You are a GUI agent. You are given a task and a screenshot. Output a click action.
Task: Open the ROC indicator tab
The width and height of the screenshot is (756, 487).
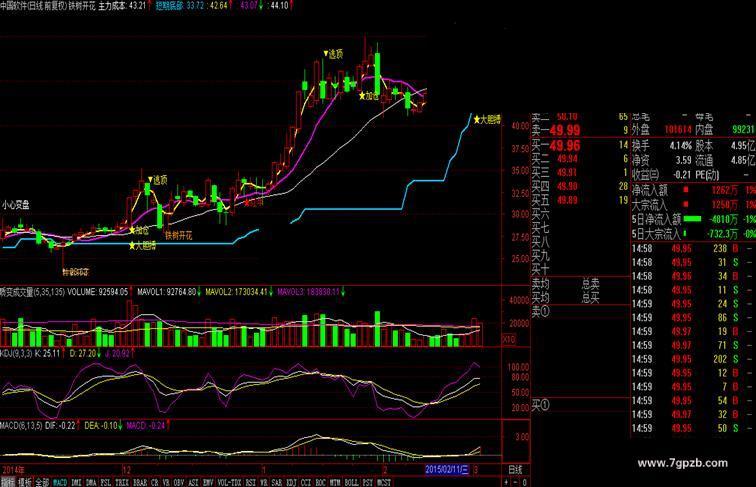point(320,482)
